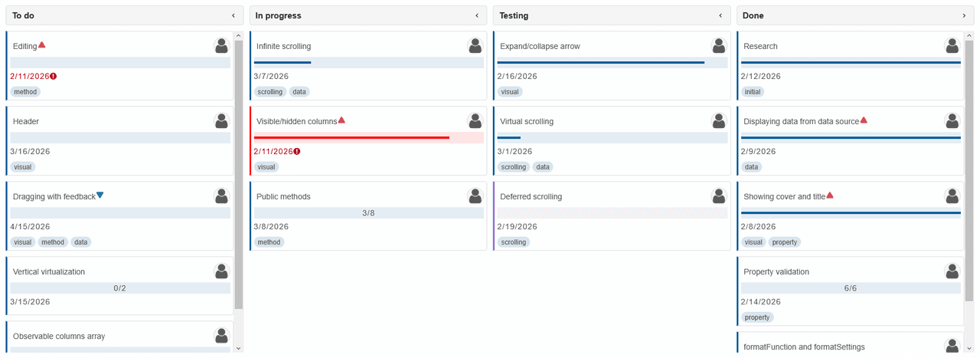Click the property tag on Showing cover and title
The image size is (980, 358).
[x=785, y=242]
